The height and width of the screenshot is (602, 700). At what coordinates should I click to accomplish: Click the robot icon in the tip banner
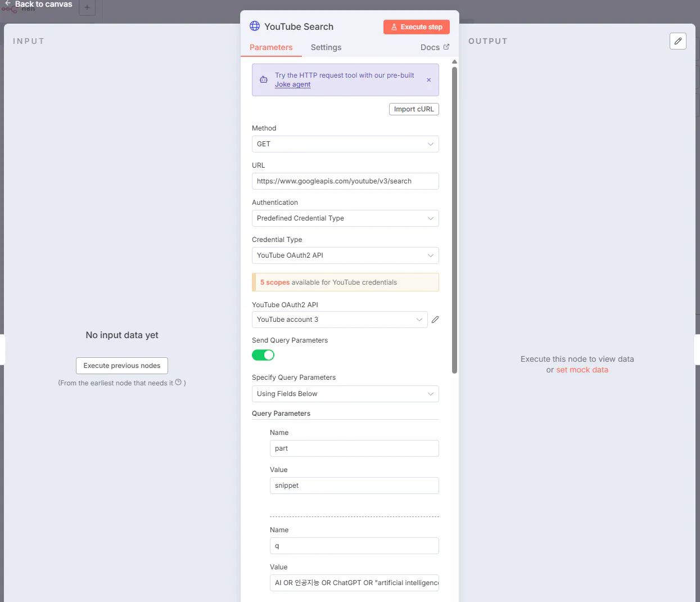point(264,80)
